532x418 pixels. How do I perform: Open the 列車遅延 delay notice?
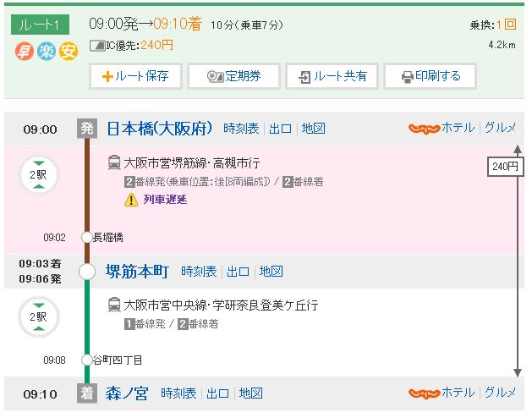tap(165, 200)
